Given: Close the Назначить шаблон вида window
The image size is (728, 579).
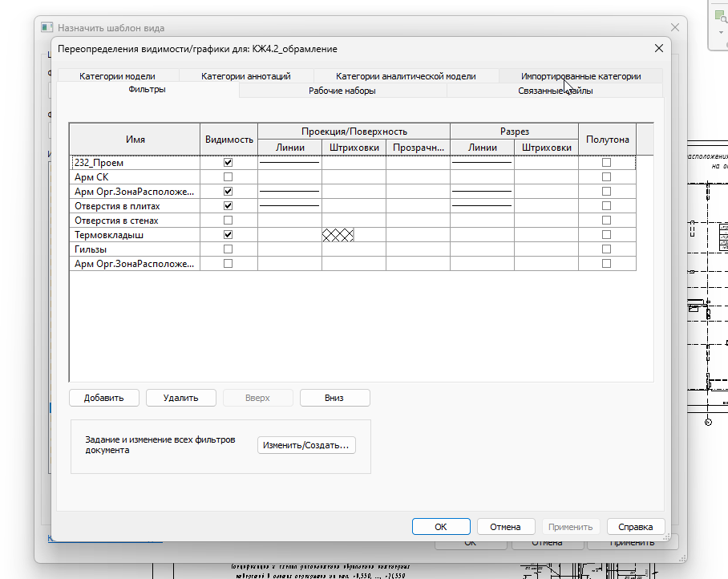Looking at the screenshot, I should (675, 27).
